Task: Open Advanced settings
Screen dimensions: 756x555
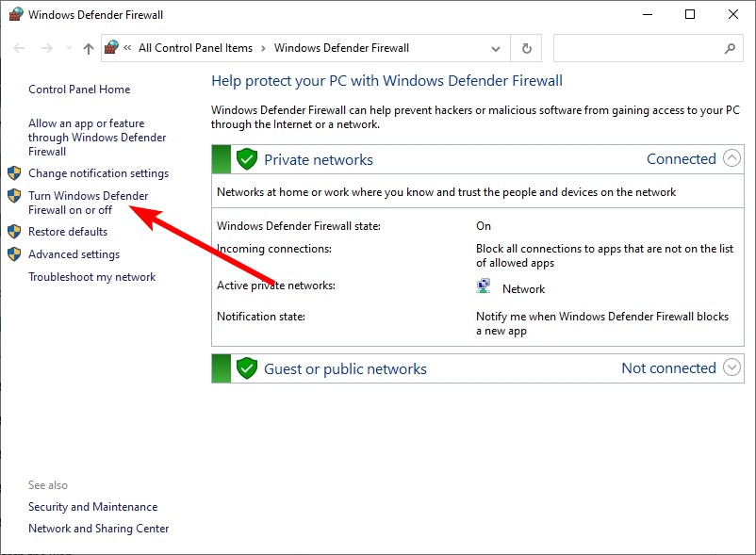Action: click(x=74, y=253)
